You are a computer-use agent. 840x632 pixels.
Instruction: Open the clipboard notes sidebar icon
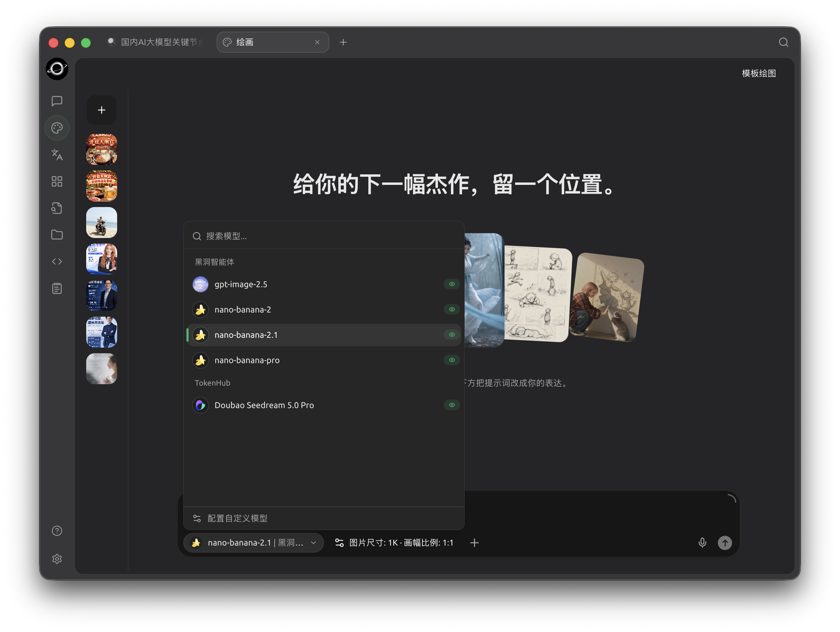point(57,289)
